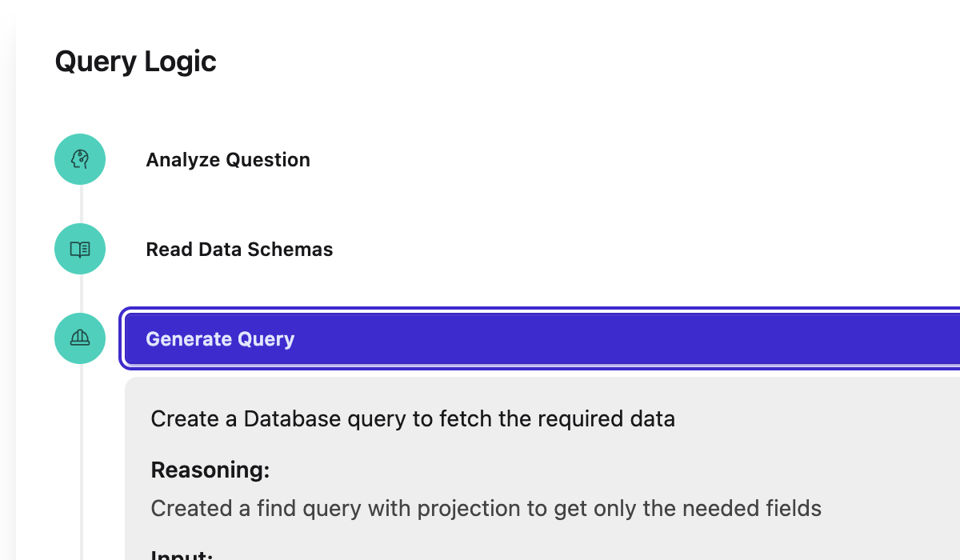The height and width of the screenshot is (560, 960).
Task: Click the 'Create a Database query' description text
Action: coord(413,418)
